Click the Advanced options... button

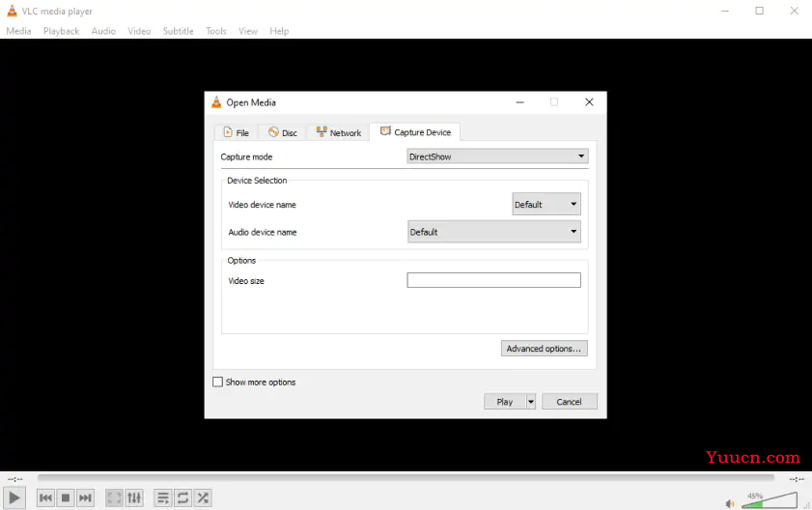[x=545, y=349]
